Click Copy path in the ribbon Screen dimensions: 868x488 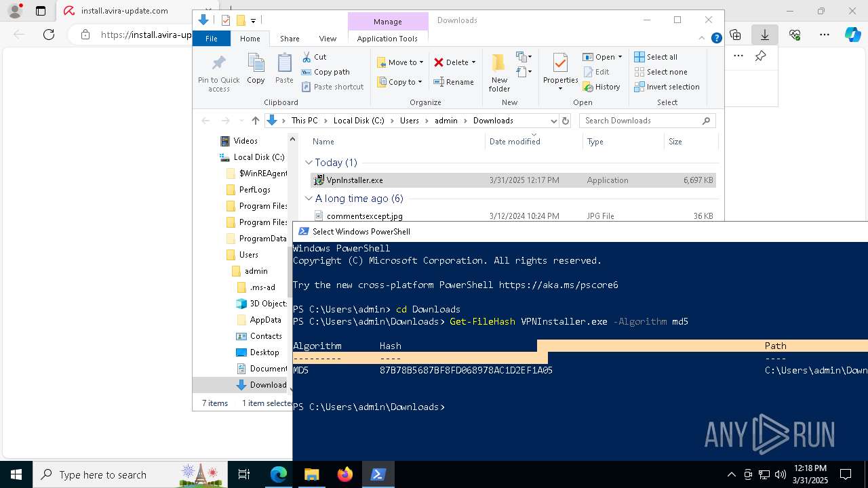(325, 72)
